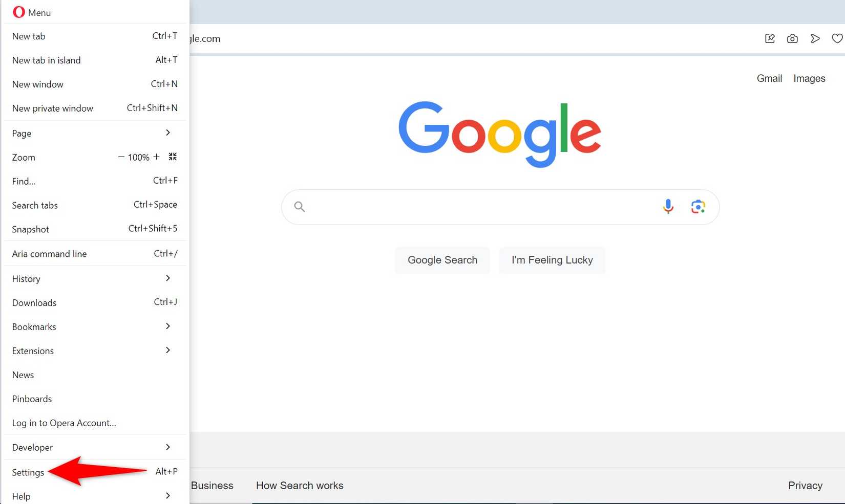Open Pinboards from the address bar pin icon
Viewport: 845px width, 504px height.
click(x=770, y=38)
